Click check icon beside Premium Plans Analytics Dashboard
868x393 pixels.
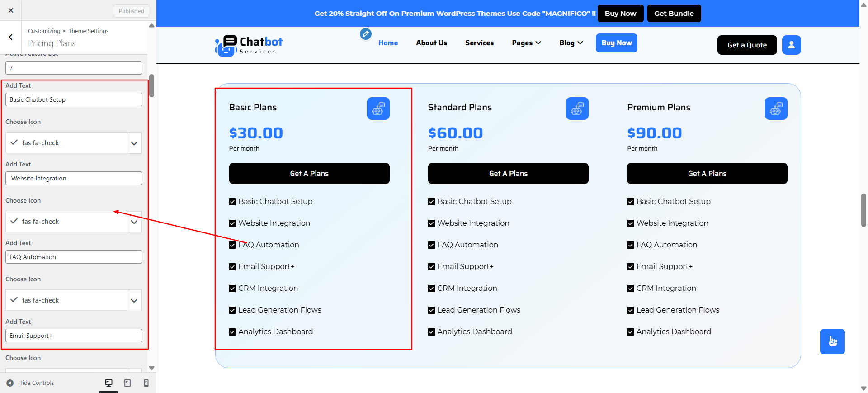click(630, 332)
